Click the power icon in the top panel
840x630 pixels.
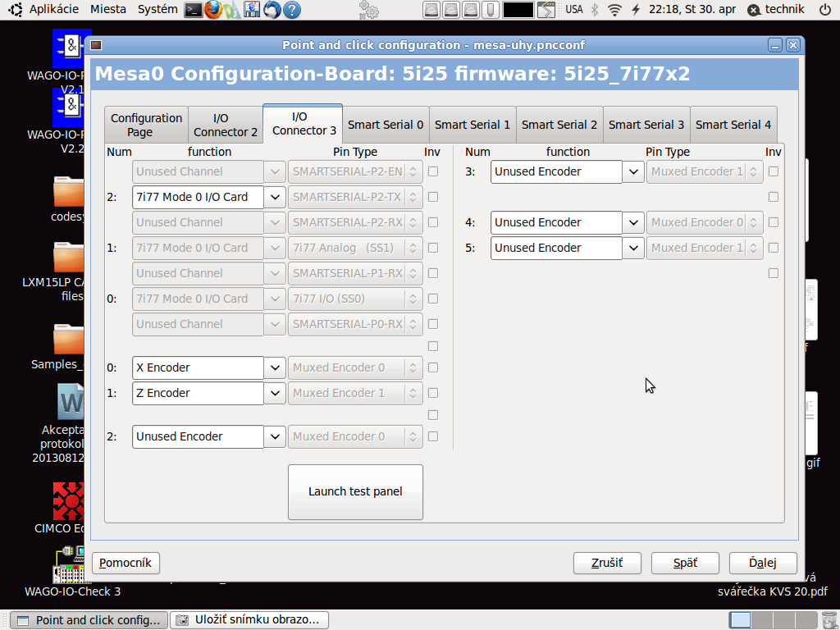pyautogui.click(x=824, y=10)
